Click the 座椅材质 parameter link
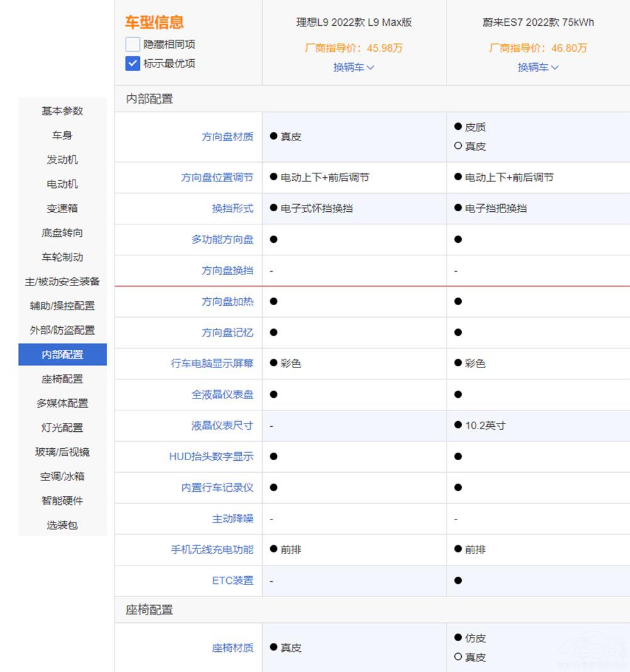This screenshot has height=672, width=630. (232, 647)
